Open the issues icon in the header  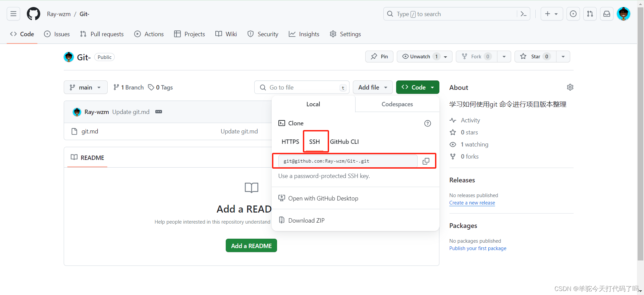coord(573,14)
